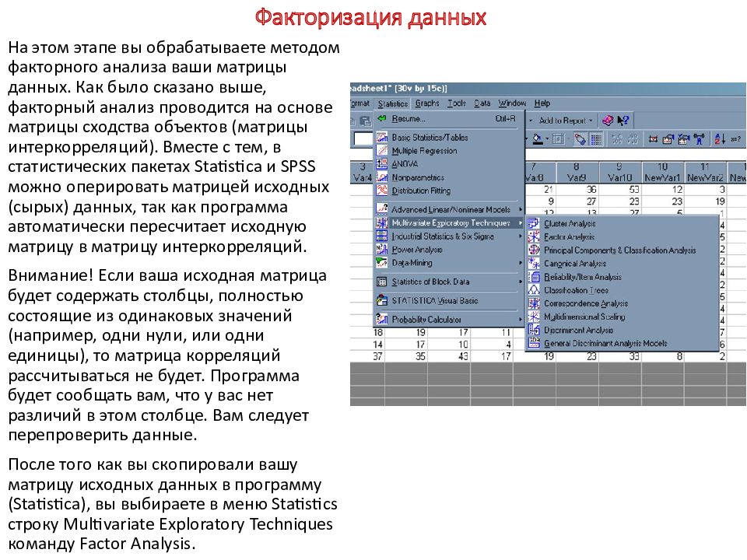Click the Nonparametrics menu icon
Screen dimensions: 747x560
point(382,177)
